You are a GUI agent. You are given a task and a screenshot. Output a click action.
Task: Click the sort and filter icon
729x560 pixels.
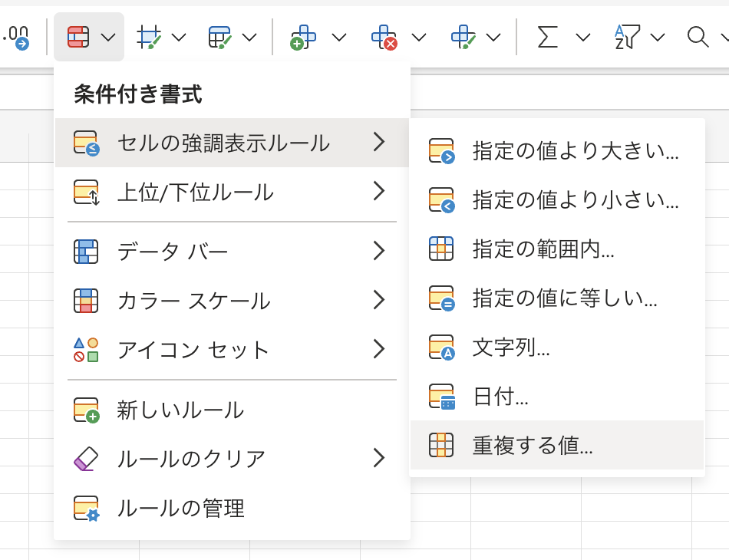[626, 37]
